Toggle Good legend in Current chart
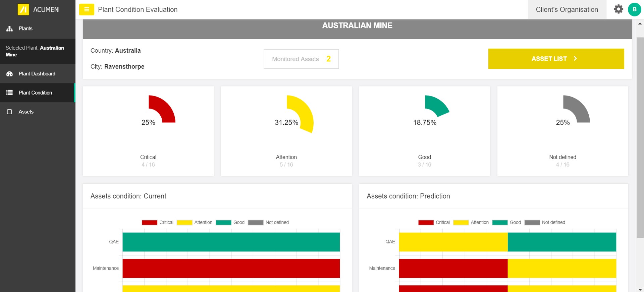644x292 pixels. coord(230,222)
